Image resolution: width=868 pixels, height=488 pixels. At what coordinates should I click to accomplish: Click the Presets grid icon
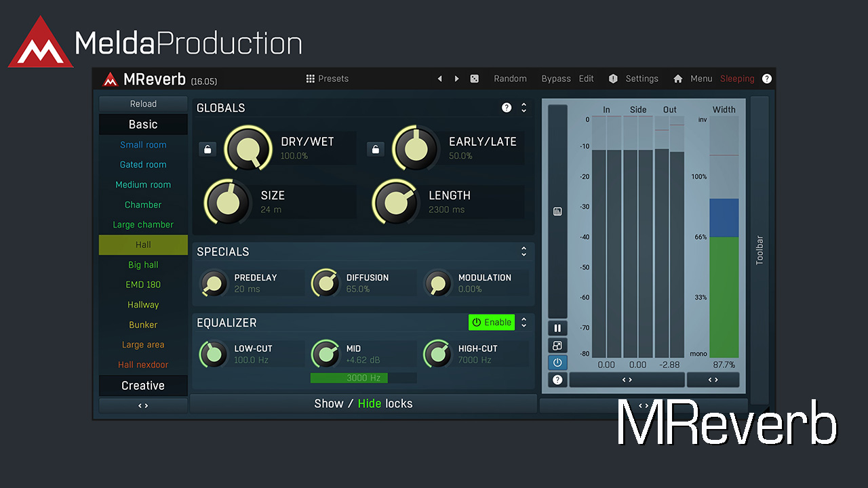311,79
